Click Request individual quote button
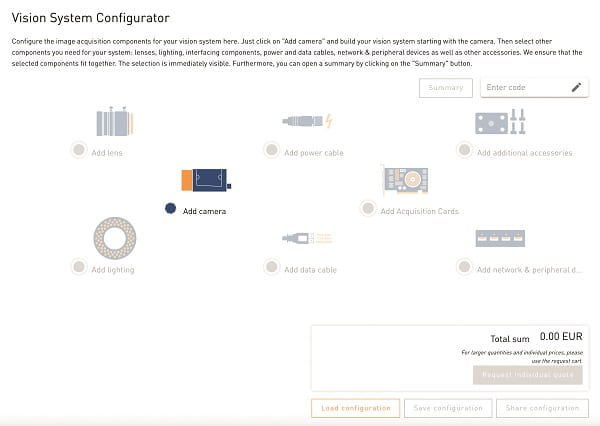Viewport: 600px width, 426px height. click(527, 375)
